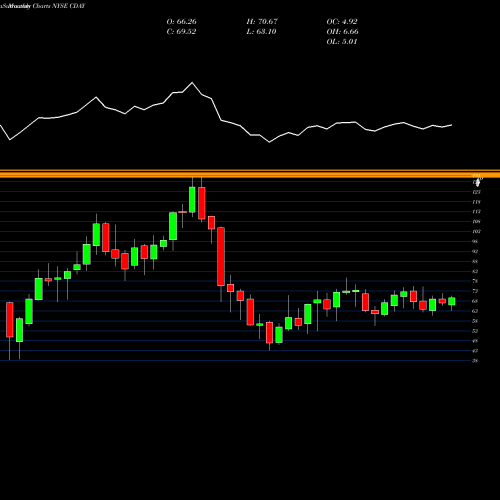Image resolution: width=500 pixels, height=500 pixels.
Task: Click the close price value C: 69.52
Action: tap(181, 32)
